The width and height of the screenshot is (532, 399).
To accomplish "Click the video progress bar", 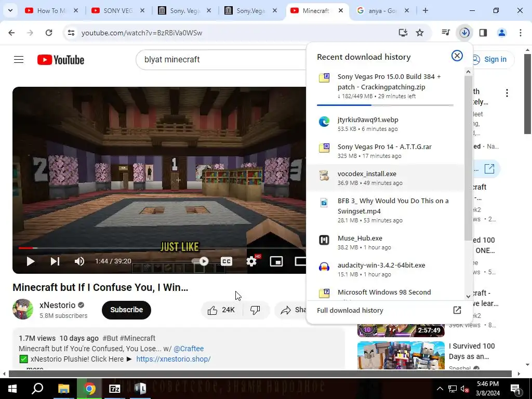I will pyautogui.click(x=162, y=248).
